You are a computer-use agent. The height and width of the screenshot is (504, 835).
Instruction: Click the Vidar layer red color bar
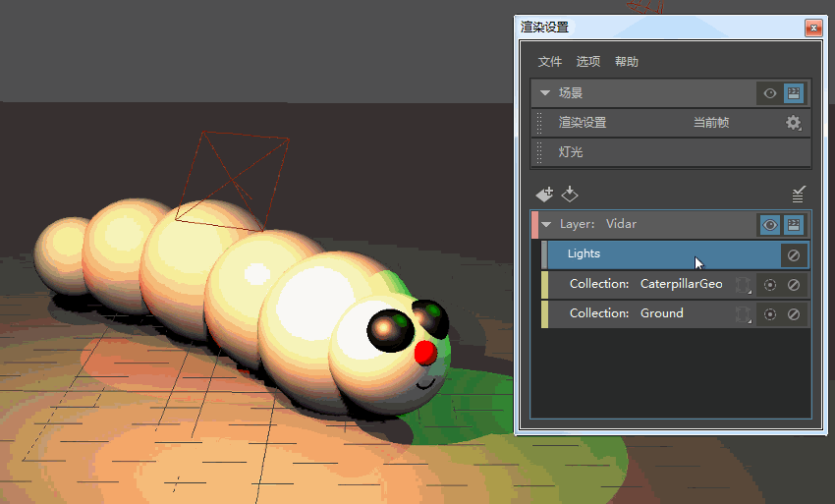click(x=534, y=224)
